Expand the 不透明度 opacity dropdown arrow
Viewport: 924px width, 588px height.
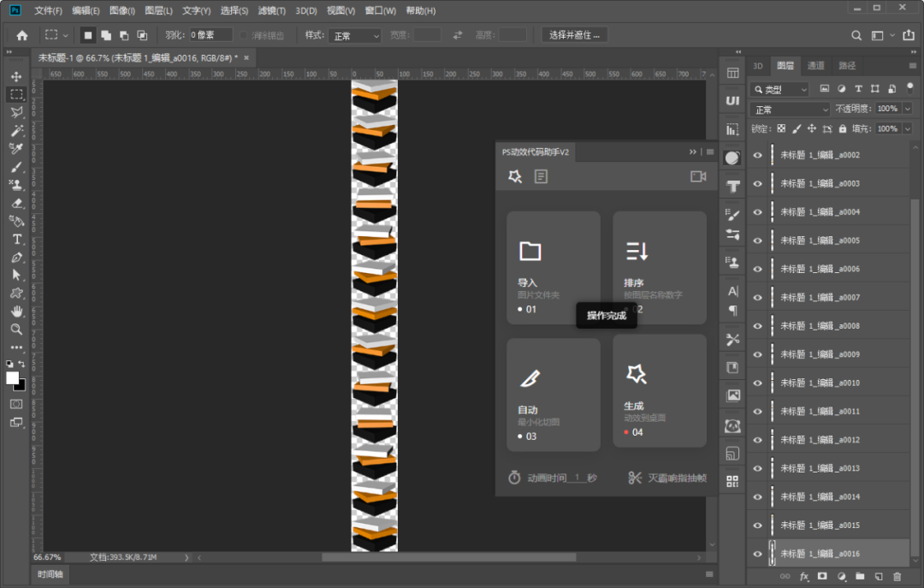pos(907,110)
